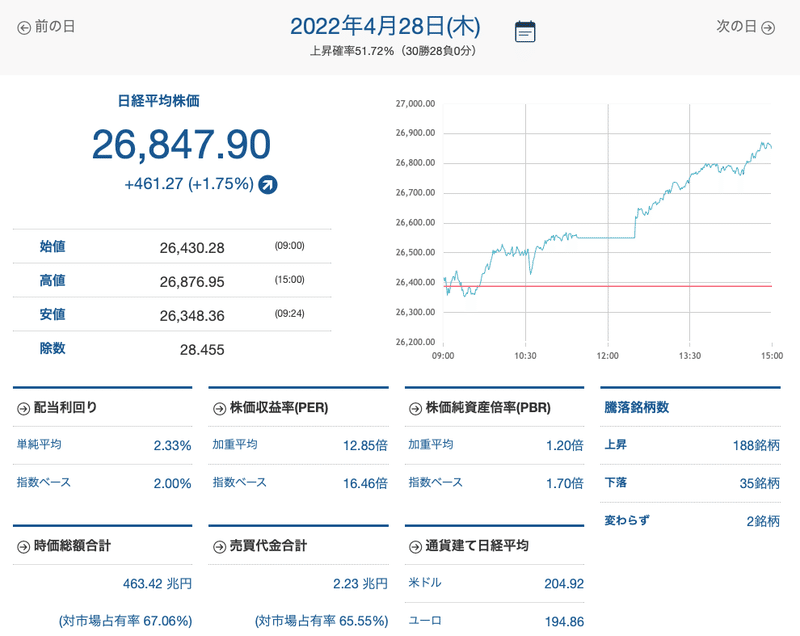800x636 pixels.
Task: Click the upward trend arrow icon beside +1.75%
Action: point(268,184)
